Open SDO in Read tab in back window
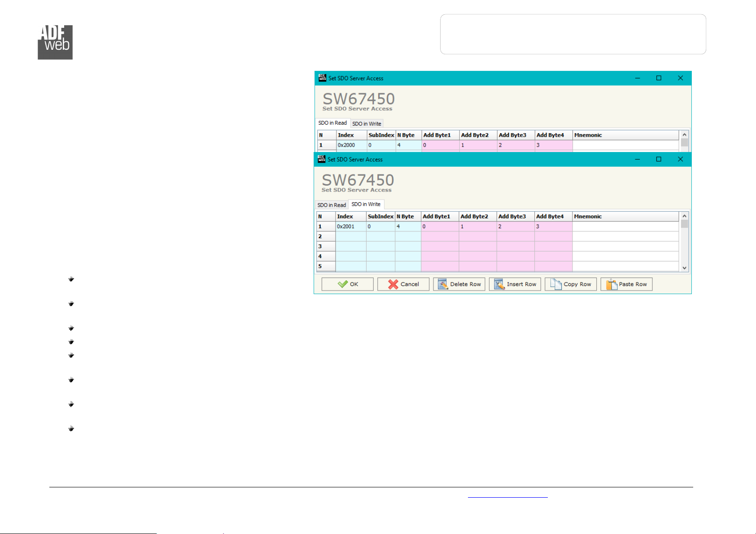The width and height of the screenshot is (756, 534). point(332,123)
